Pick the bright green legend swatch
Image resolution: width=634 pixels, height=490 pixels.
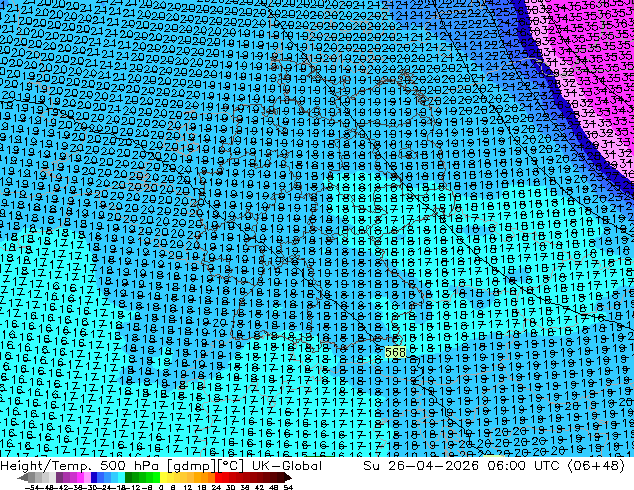pos(156,477)
